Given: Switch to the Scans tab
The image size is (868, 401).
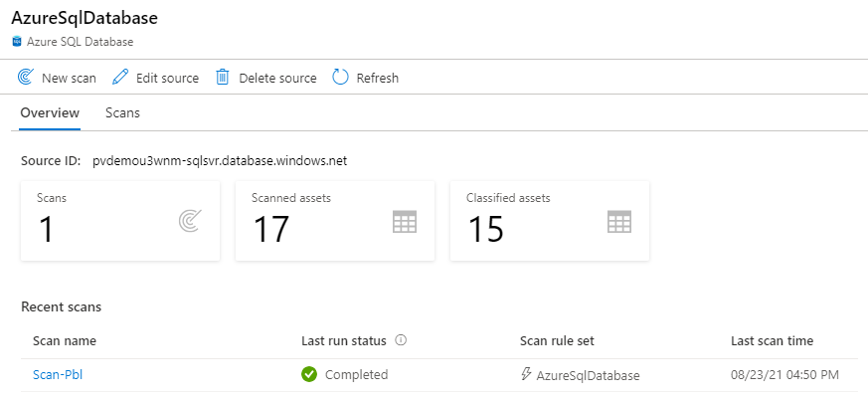Looking at the screenshot, I should pos(122,113).
